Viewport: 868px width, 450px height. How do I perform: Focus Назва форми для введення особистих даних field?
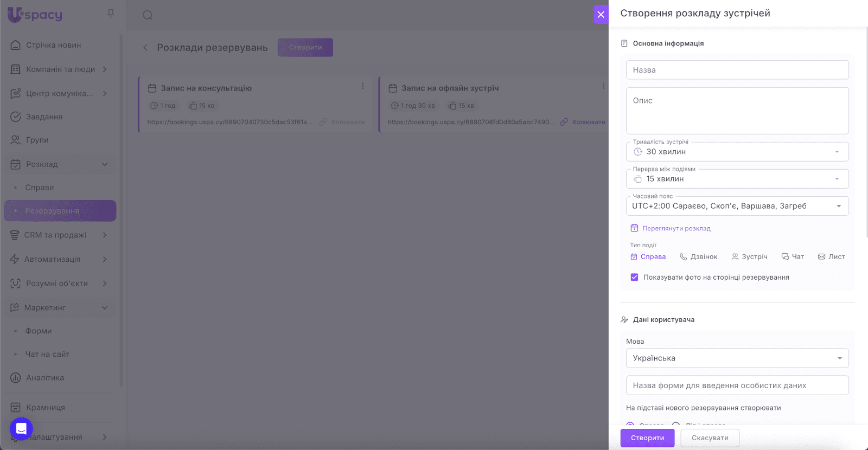pos(737,385)
